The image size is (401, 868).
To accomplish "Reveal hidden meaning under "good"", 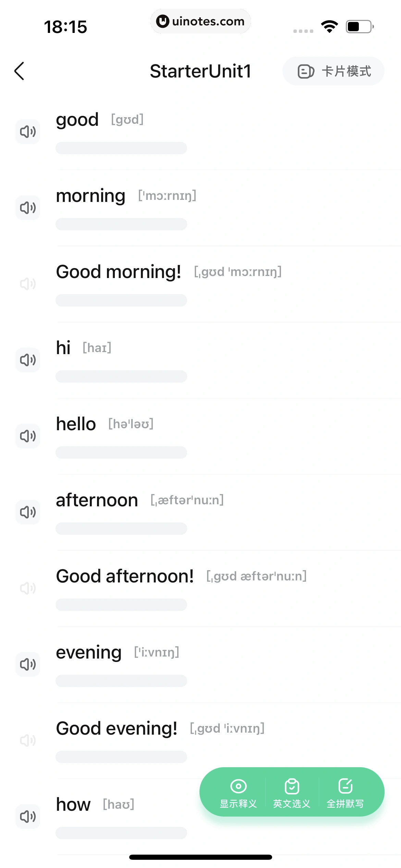I will [x=121, y=148].
